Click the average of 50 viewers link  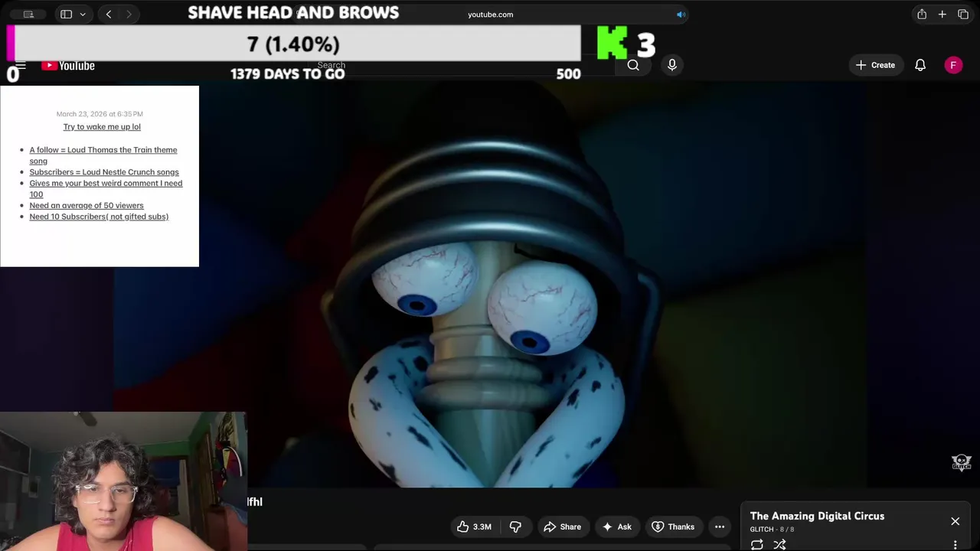(x=87, y=205)
